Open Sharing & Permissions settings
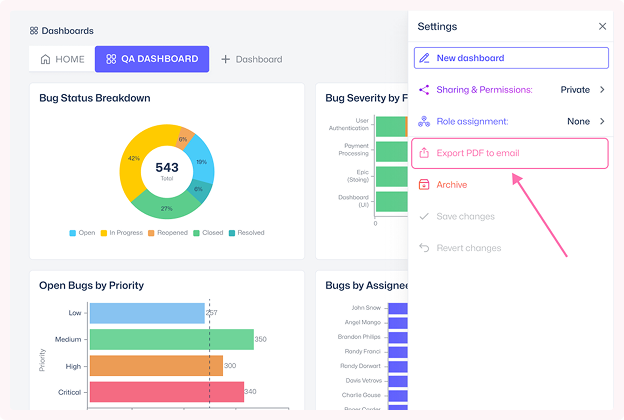624x420 pixels. click(x=511, y=90)
